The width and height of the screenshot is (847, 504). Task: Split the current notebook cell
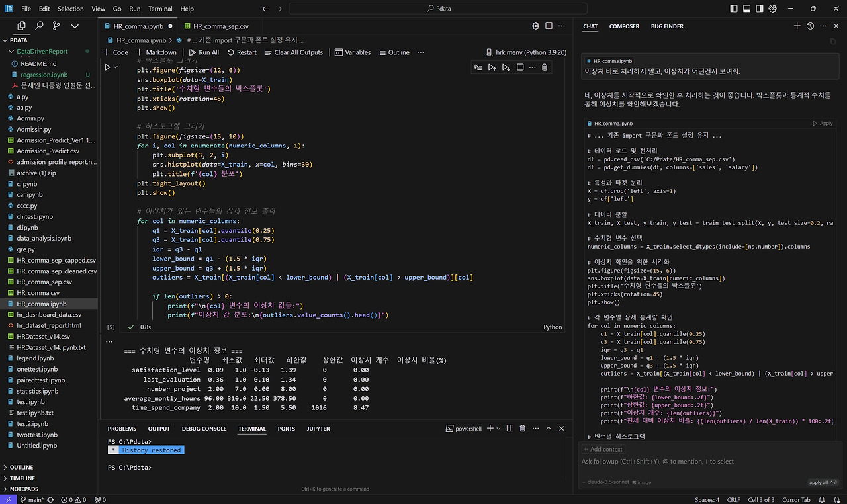pyautogui.click(x=520, y=67)
